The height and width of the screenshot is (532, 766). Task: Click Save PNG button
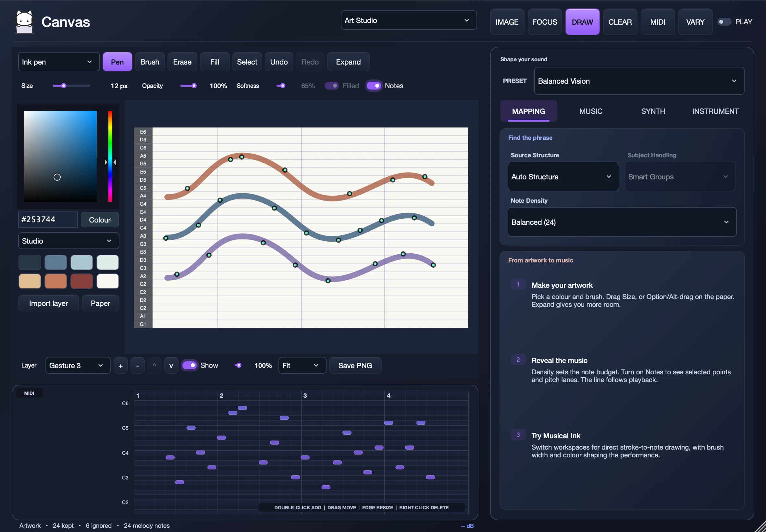click(x=355, y=365)
